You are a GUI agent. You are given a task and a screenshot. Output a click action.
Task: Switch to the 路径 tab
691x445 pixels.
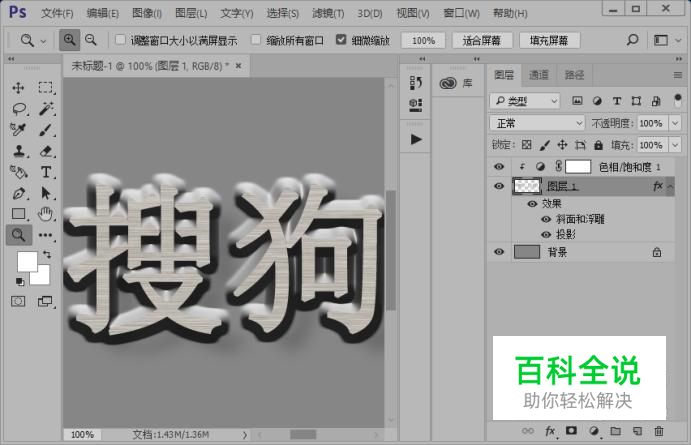[x=574, y=75]
